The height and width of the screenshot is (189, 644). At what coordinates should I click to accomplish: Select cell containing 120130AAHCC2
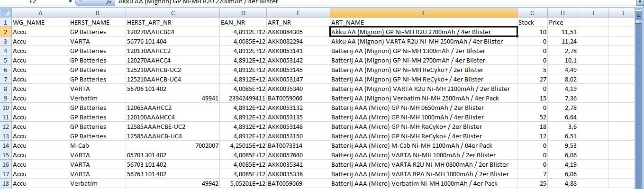[172, 51]
